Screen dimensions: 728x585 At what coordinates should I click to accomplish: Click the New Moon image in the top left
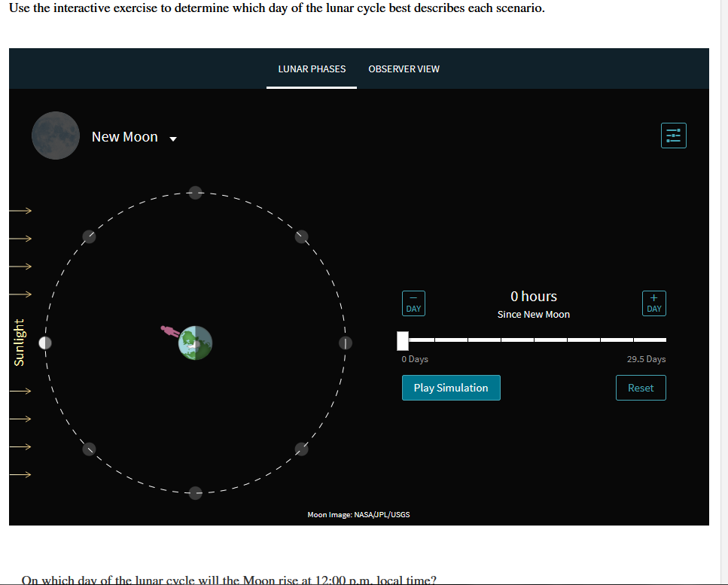55,136
